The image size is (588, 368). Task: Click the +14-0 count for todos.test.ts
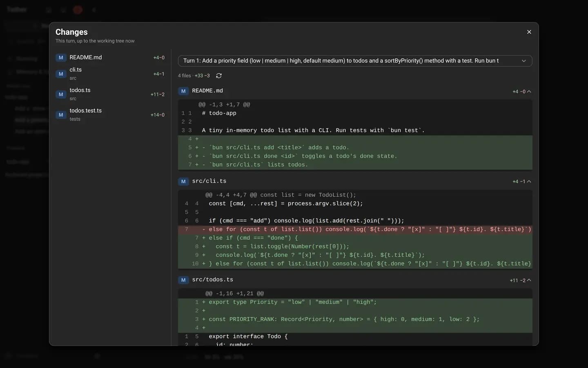pyautogui.click(x=158, y=115)
